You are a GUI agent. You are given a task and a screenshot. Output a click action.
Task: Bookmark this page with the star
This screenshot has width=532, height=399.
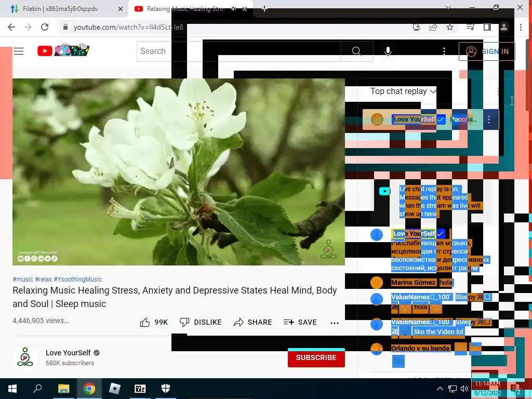pos(450,27)
